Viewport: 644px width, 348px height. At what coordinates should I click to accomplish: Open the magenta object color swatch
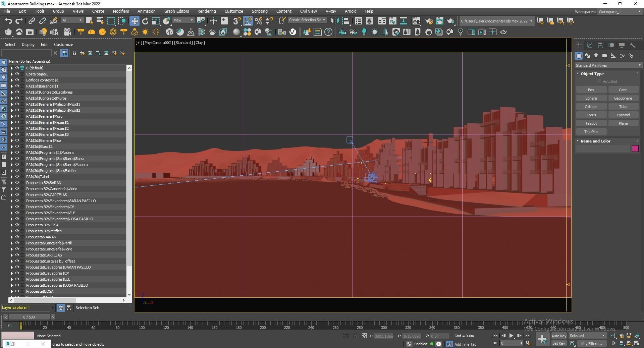coord(635,149)
